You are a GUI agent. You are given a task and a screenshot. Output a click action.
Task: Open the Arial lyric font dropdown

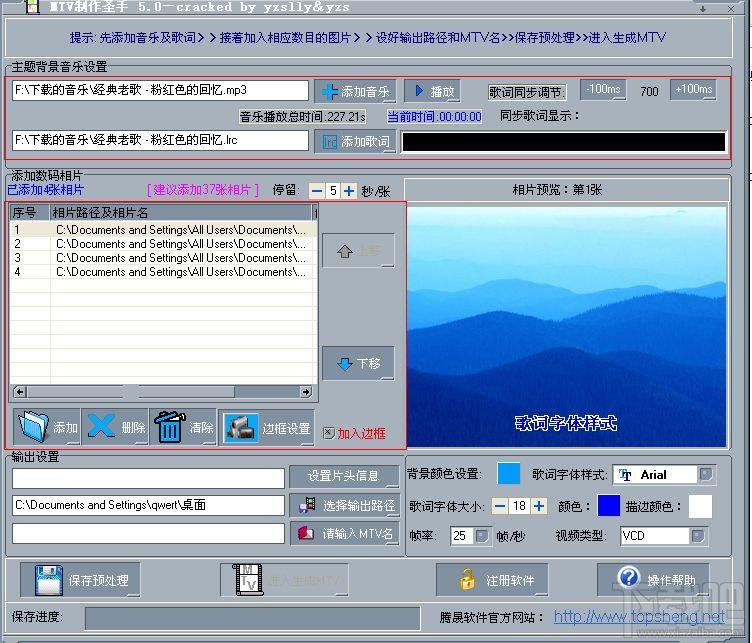705,474
